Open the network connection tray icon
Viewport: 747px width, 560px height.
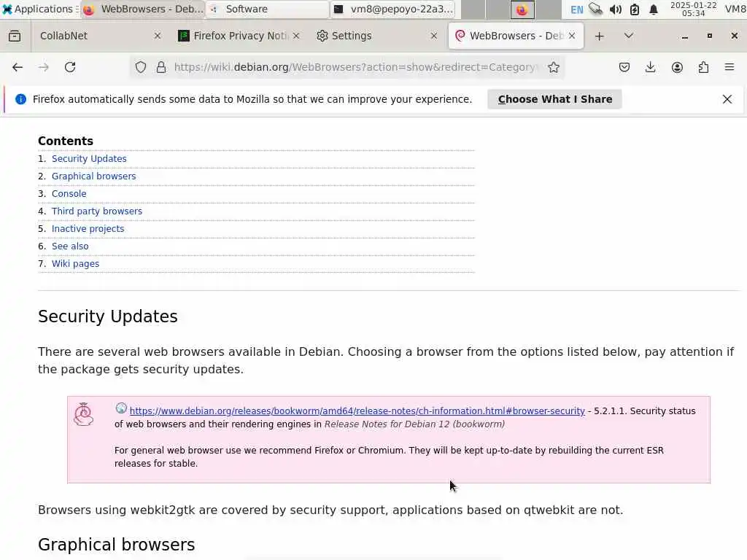tap(595, 9)
